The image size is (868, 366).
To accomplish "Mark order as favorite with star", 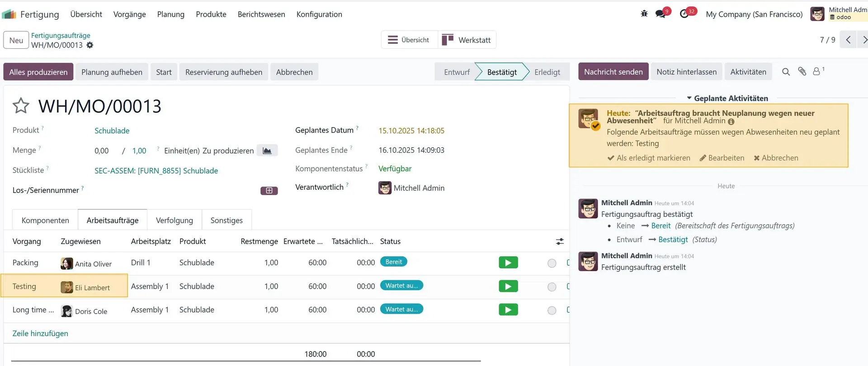I will point(21,106).
